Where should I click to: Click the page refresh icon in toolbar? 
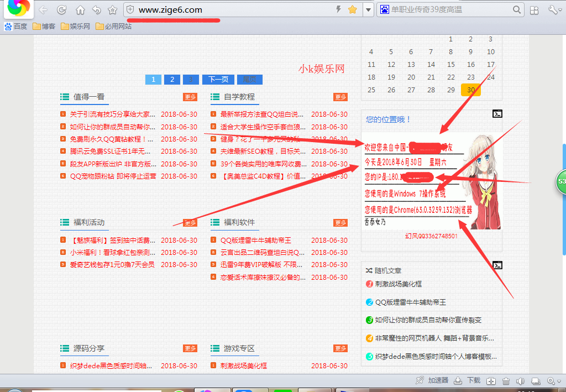click(61, 9)
